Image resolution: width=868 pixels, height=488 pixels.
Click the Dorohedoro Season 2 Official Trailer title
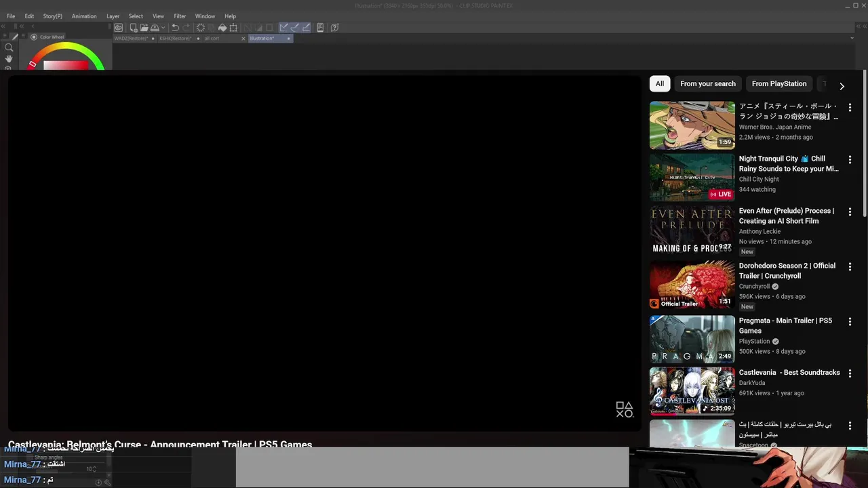(x=787, y=271)
